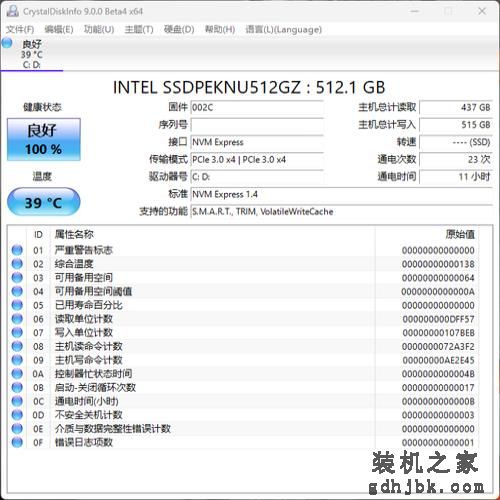500x500 pixels.
Task: Click the drive letter field C: D:
Action: (257, 177)
